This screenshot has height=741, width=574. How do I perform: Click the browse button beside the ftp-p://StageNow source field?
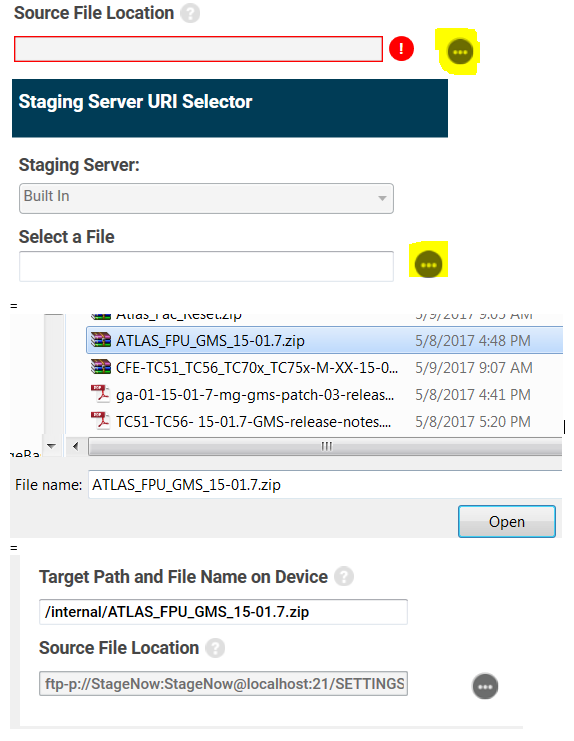tap(485, 686)
